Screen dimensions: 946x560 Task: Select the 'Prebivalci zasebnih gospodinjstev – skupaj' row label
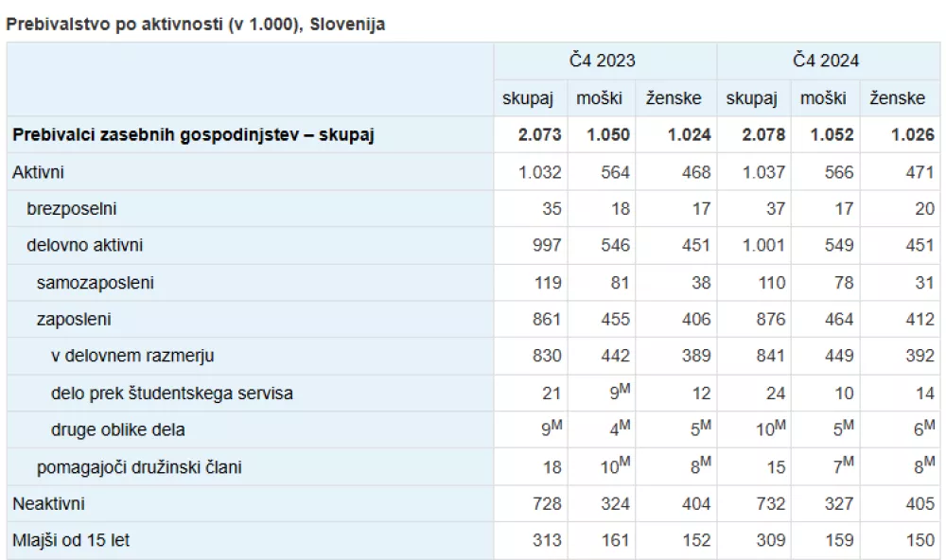pyautogui.click(x=193, y=134)
